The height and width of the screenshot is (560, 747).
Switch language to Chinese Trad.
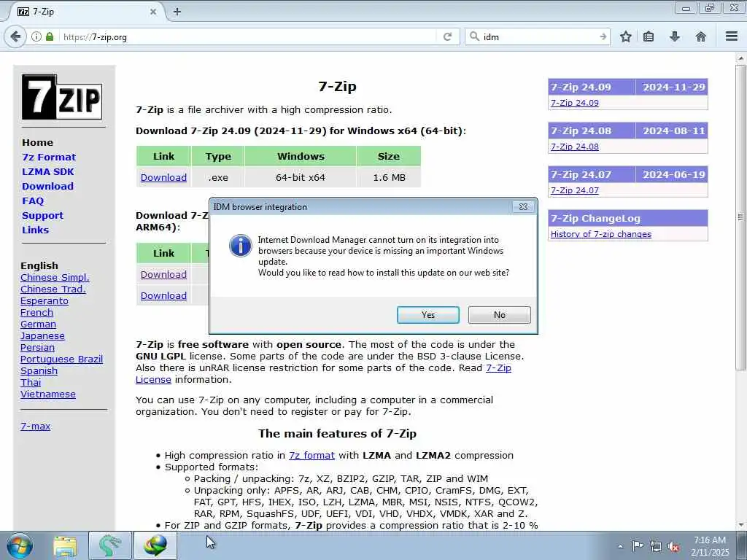53,289
